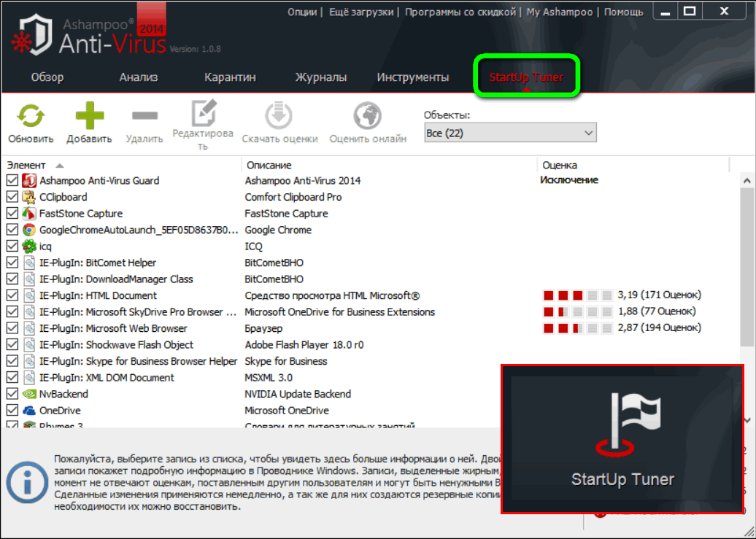This screenshot has height=539, width=756.
Task: Click the NvBackend NVIDIA icon
Action: [29, 394]
